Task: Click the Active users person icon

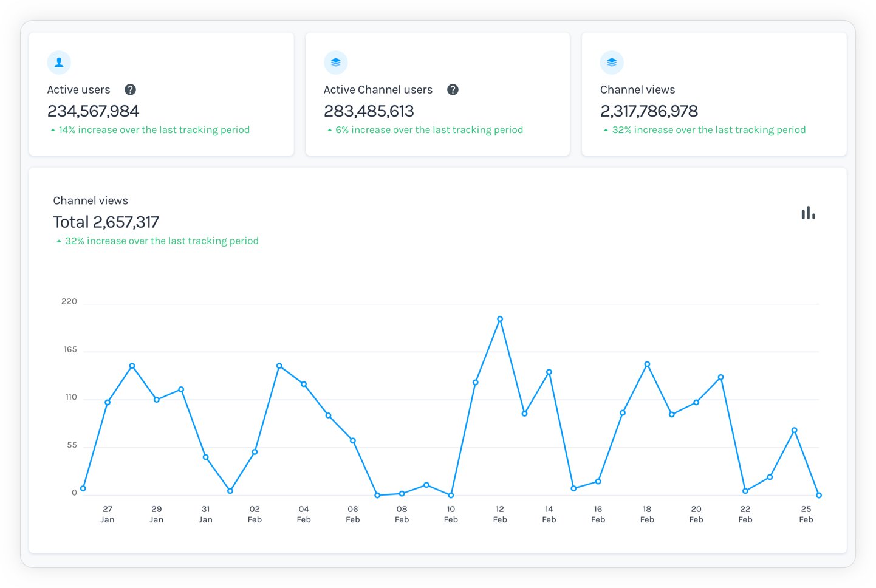Action: (59, 62)
